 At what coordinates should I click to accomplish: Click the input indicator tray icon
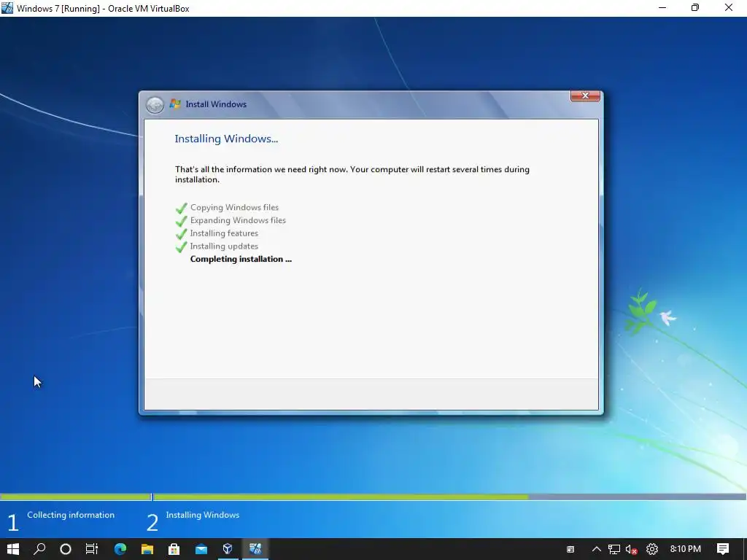[x=570, y=549]
